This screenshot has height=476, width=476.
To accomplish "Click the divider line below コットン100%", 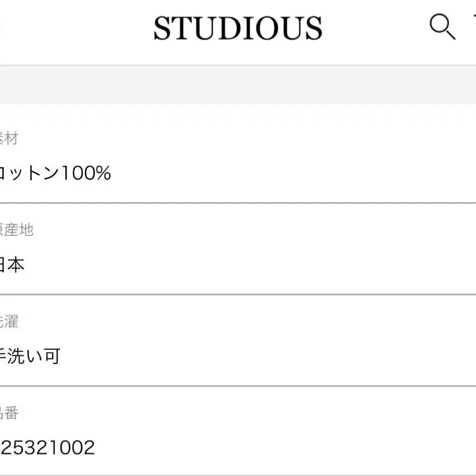I will 238,202.
